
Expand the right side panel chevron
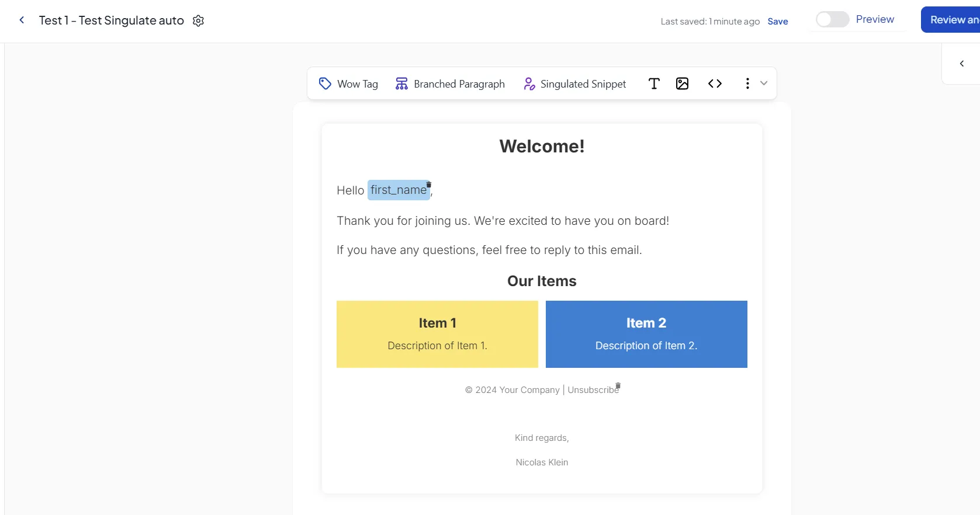click(962, 64)
